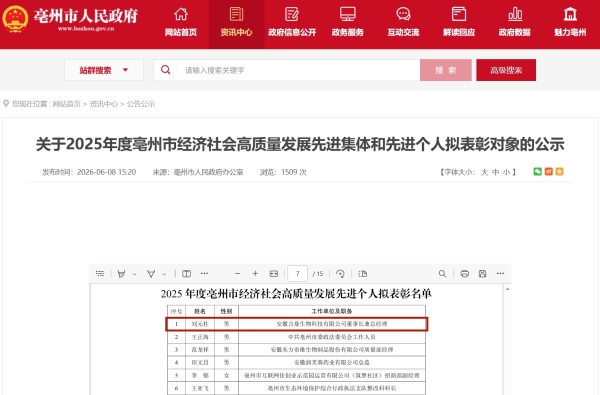The width and height of the screenshot is (600, 395).
Task: Click the page number field showing 7
Action: [297, 274]
